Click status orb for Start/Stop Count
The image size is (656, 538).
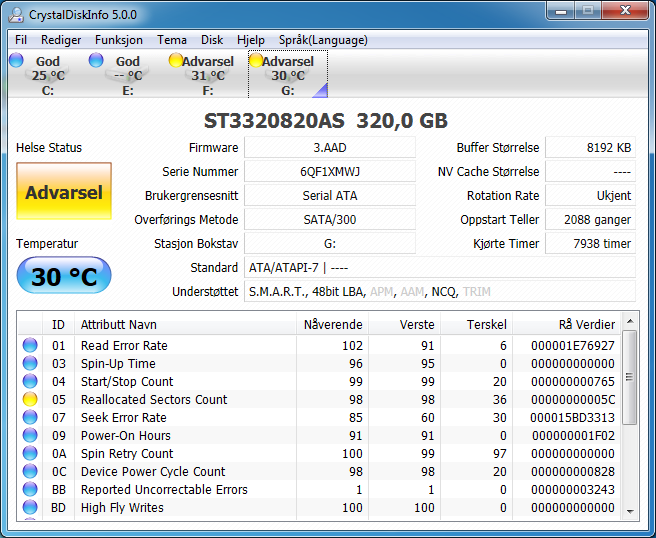(x=30, y=381)
